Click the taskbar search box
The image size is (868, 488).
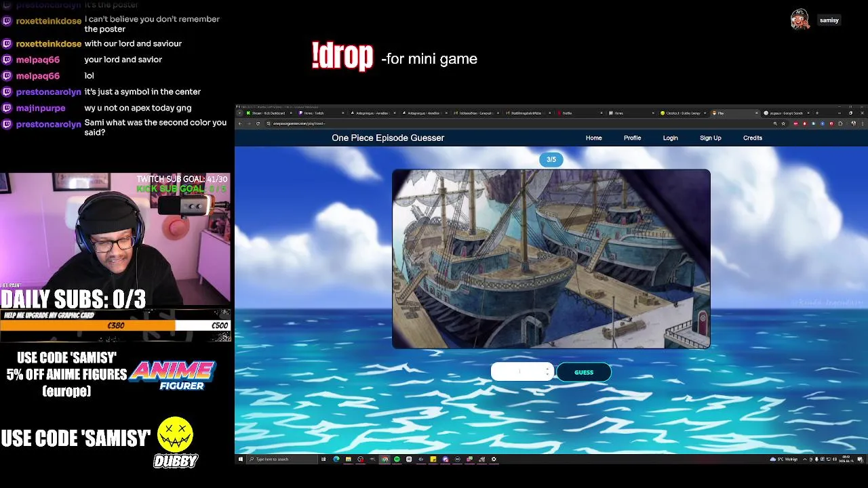[281, 459]
